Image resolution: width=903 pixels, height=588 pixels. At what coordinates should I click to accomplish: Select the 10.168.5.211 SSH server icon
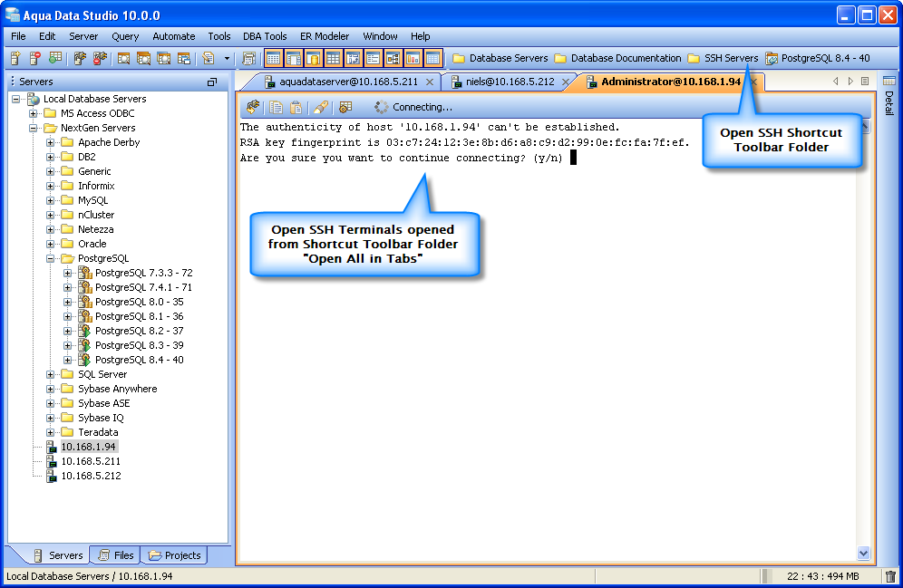click(x=52, y=461)
